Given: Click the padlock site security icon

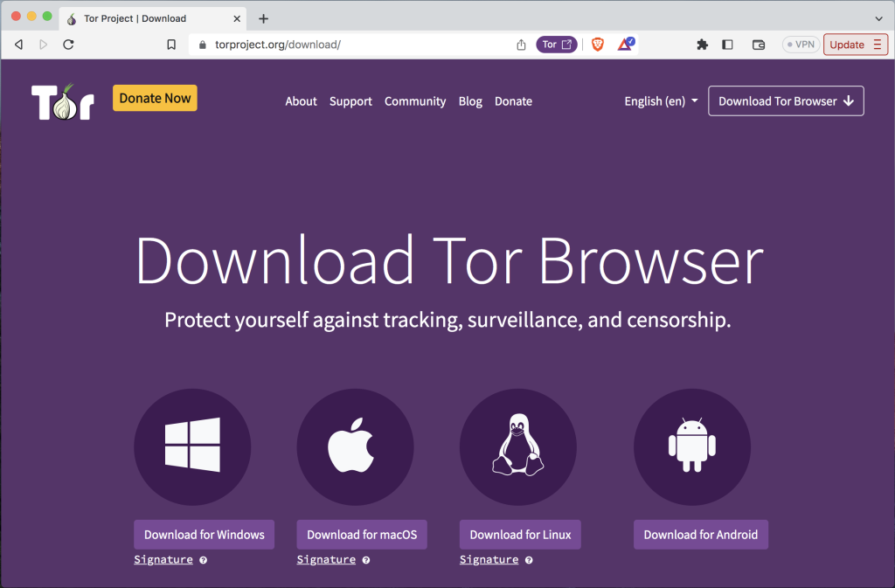Looking at the screenshot, I should 202,45.
